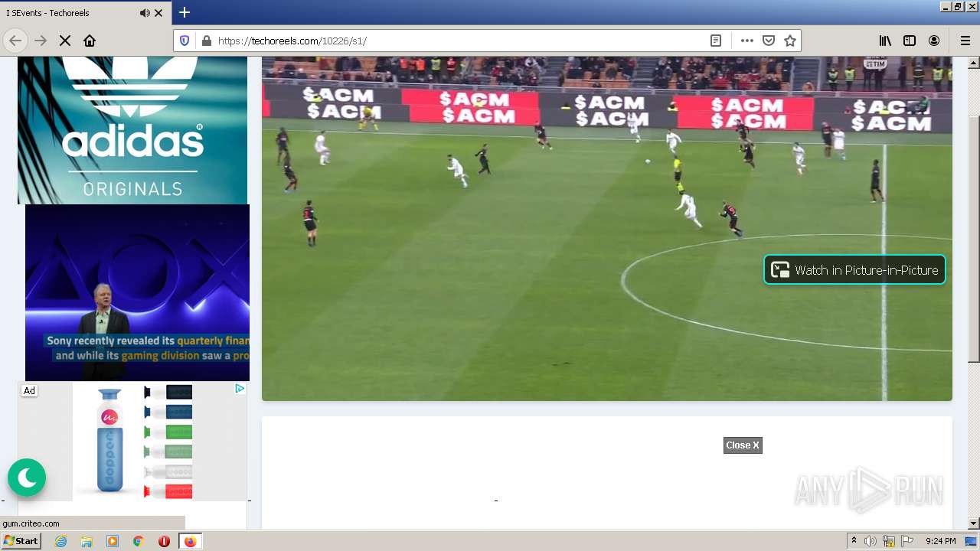The height and width of the screenshot is (551, 980).
Task: Click the Show desktop tray icon
Action: coord(971,541)
